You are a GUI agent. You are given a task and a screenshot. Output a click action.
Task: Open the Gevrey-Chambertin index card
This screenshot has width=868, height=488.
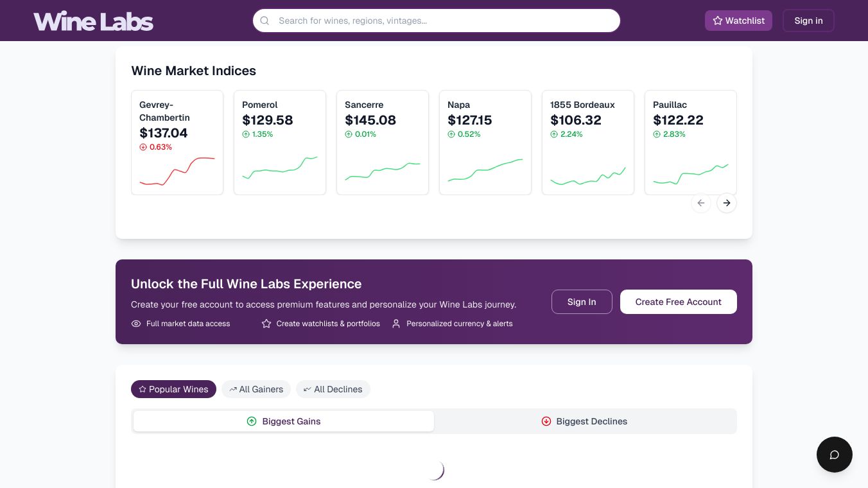pos(177,143)
